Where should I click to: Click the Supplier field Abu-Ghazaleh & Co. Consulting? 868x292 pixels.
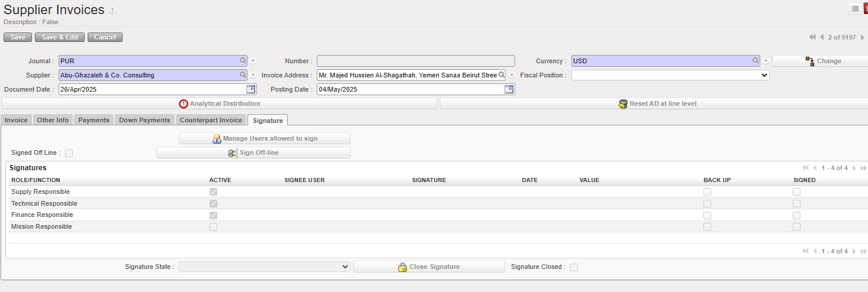[153, 75]
